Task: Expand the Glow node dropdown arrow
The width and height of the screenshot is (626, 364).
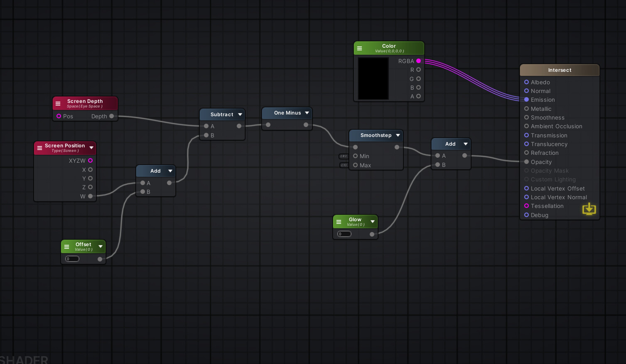Action: pos(373,222)
